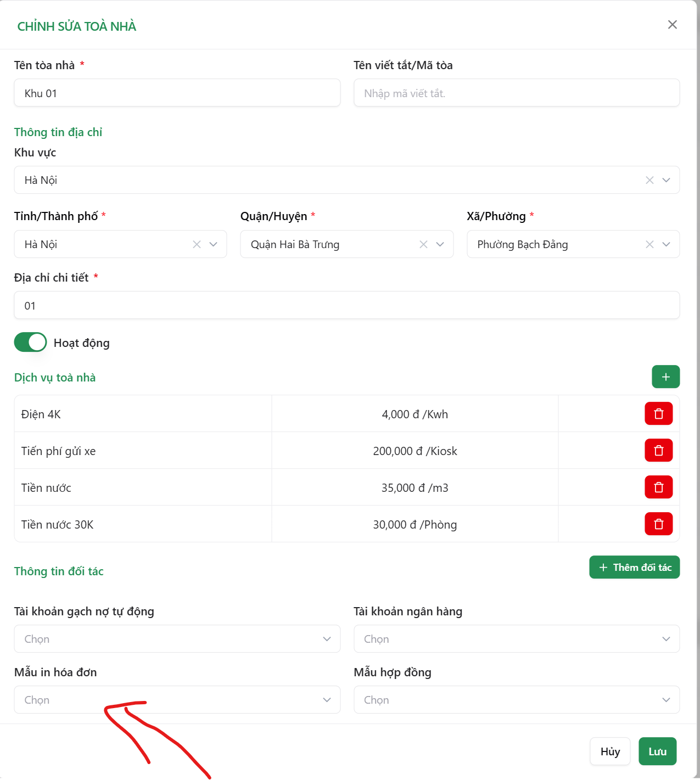
Task: Expand the Mẫu in hóa đơn dropdown
Action: [177, 700]
